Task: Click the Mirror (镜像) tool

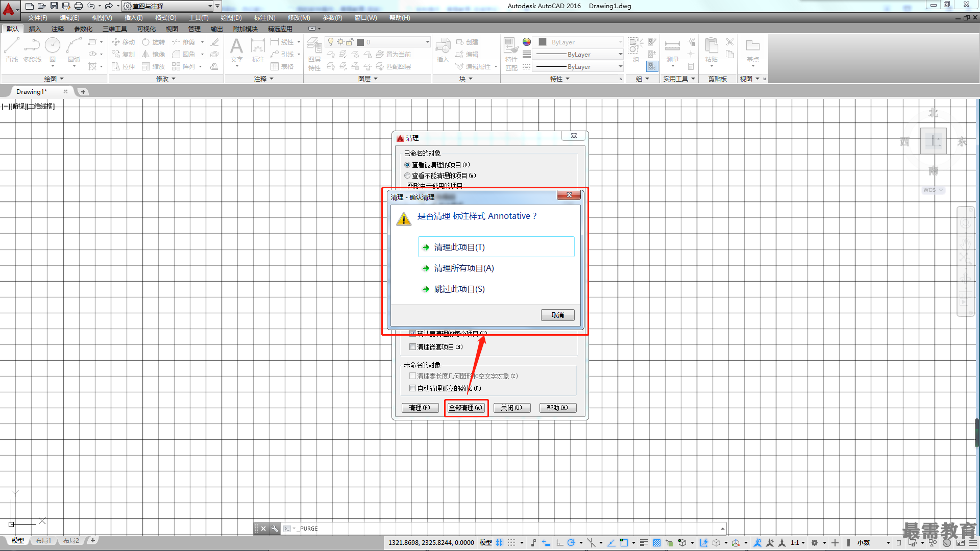Action: (x=154, y=54)
